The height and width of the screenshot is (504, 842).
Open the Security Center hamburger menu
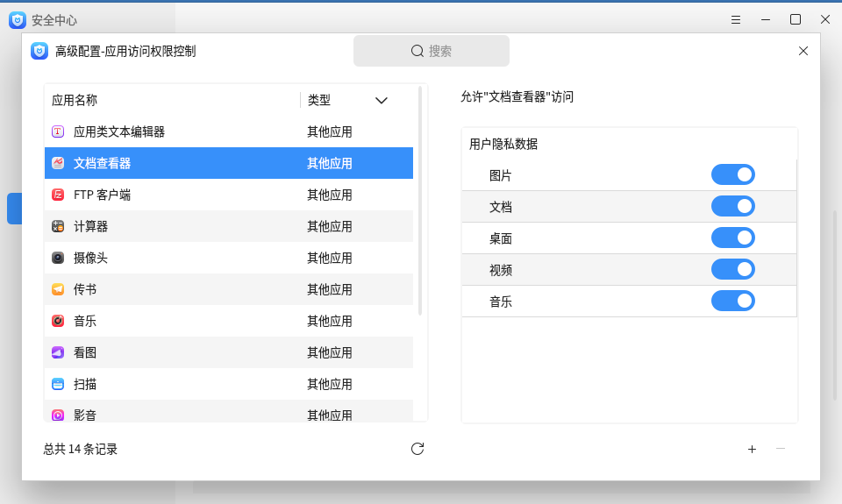(736, 19)
